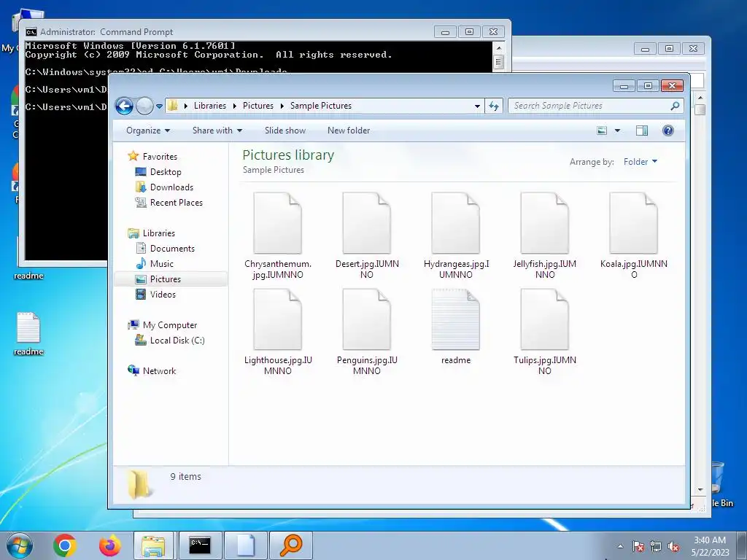Click the Explorer forward arrow button
This screenshot has width=747, height=560.
click(x=144, y=106)
